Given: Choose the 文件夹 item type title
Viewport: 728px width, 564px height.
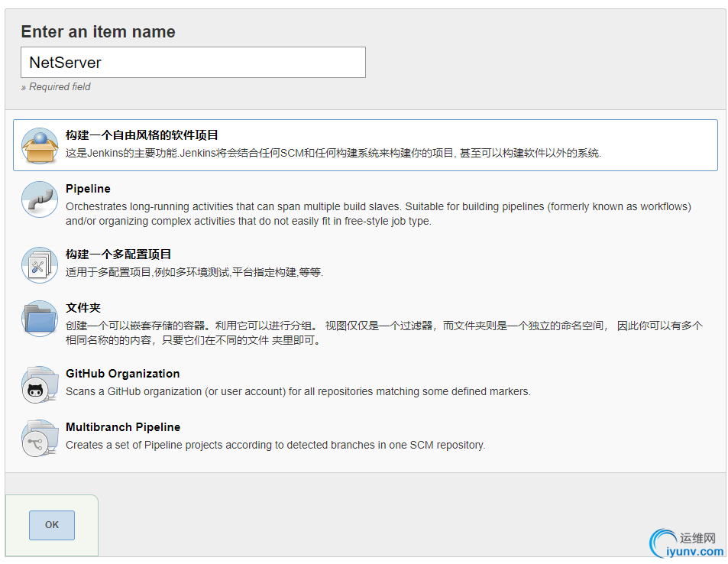Looking at the screenshot, I should pos(83,307).
